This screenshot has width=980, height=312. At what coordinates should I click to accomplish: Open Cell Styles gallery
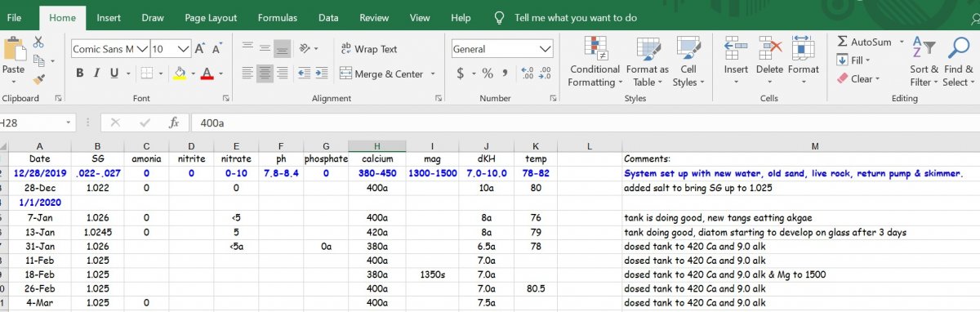(x=688, y=62)
